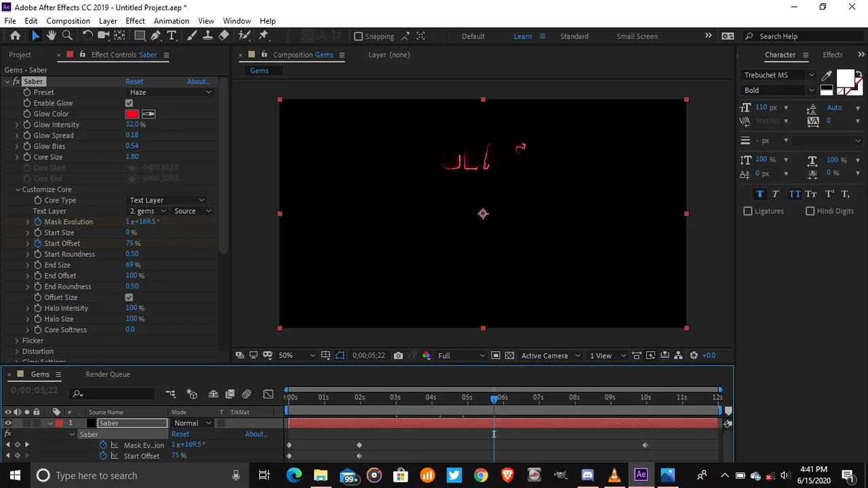868x488 pixels.
Task: Open the Animation menu
Action: pyautogui.click(x=171, y=21)
